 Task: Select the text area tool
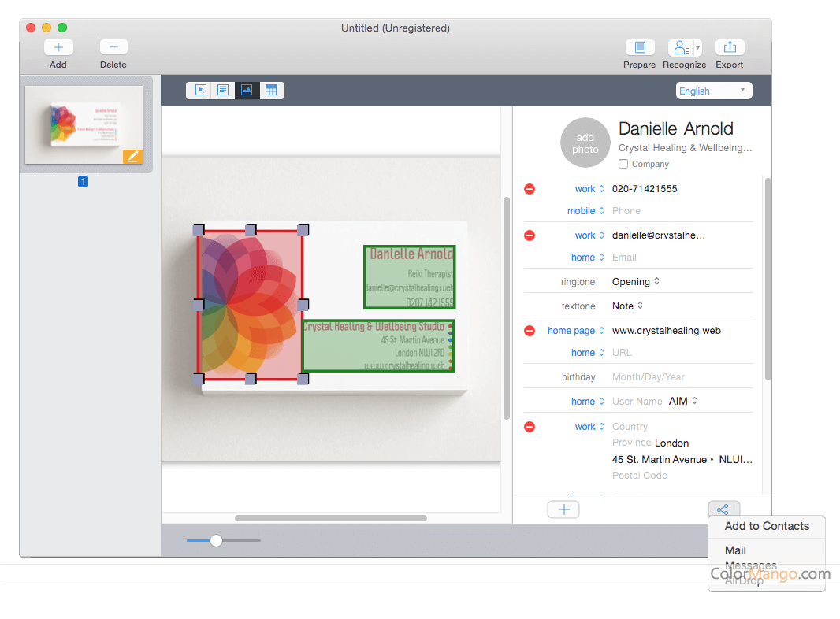click(224, 91)
